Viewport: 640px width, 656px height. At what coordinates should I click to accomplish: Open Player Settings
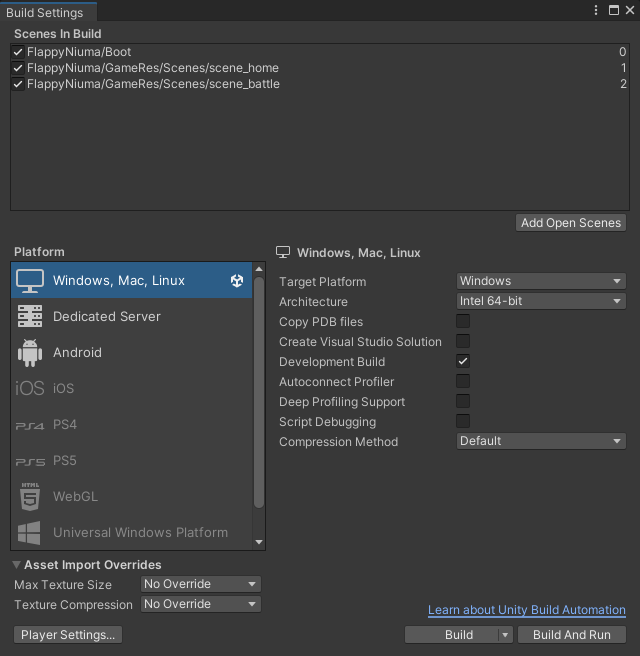[68, 635]
